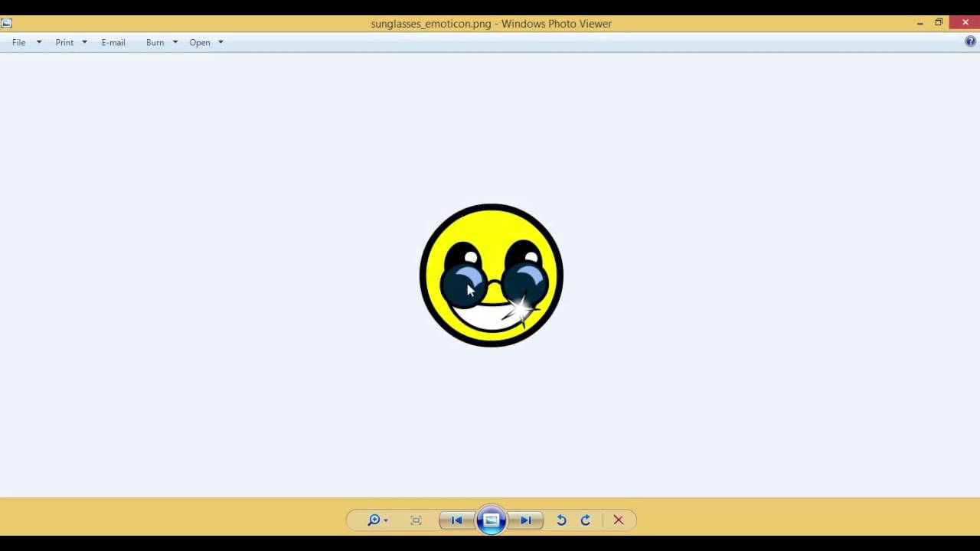Rotate the image clockwise

(585, 520)
